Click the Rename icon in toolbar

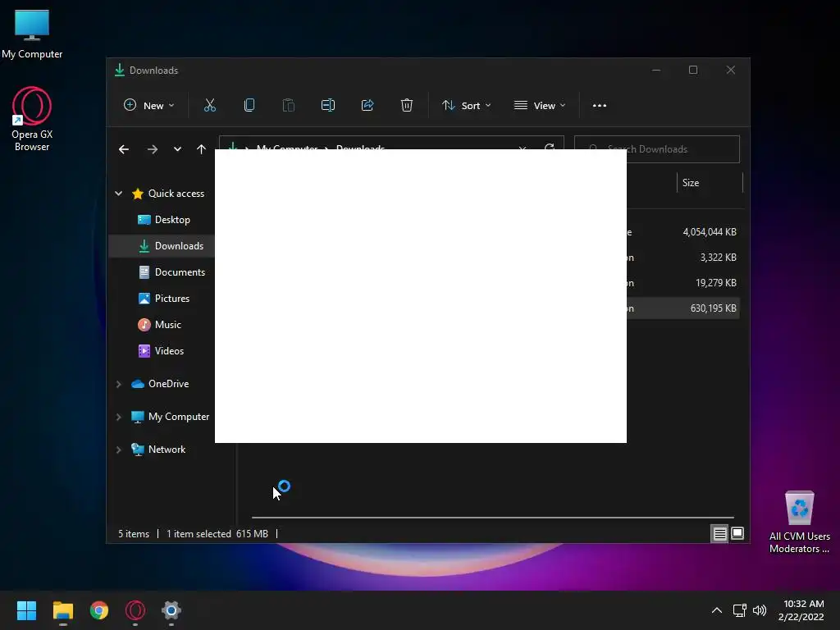[x=328, y=106]
